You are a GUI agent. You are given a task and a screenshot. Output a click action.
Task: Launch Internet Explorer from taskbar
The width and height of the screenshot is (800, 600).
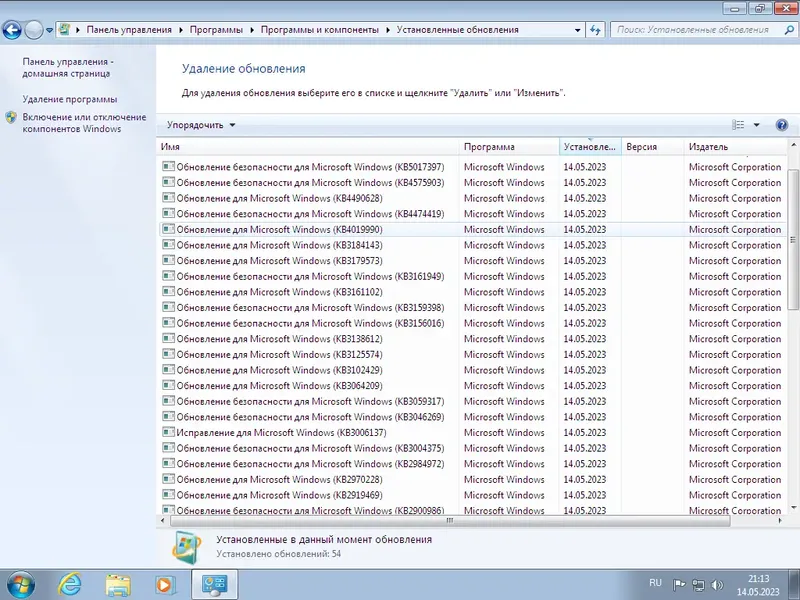(69, 584)
